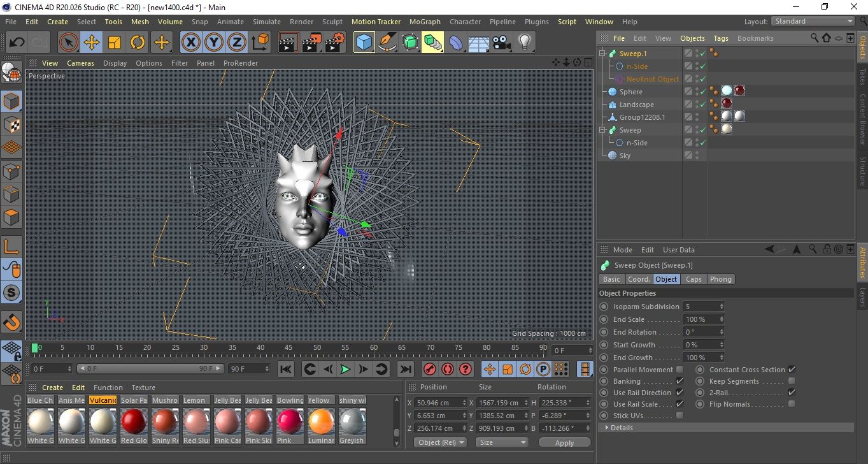The image size is (868, 464).
Task: Activate the Rotate tool
Action: (x=138, y=43)
